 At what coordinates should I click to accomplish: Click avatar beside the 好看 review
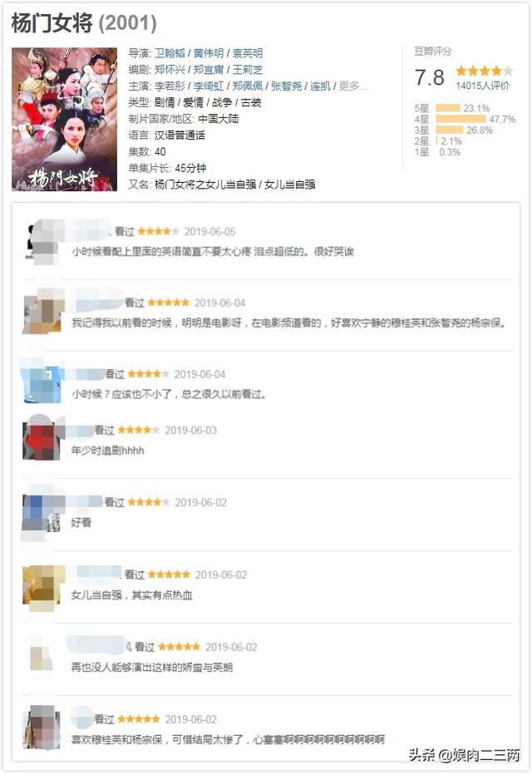click(42, 514)
